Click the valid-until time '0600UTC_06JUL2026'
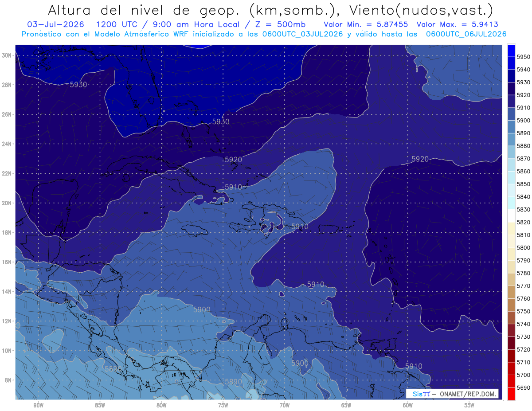Viewport: 532px width, 411px height. click(x=466, y=34)
